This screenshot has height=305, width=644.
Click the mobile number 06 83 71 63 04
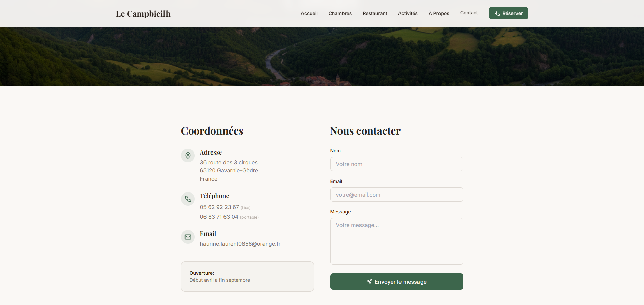219,217
